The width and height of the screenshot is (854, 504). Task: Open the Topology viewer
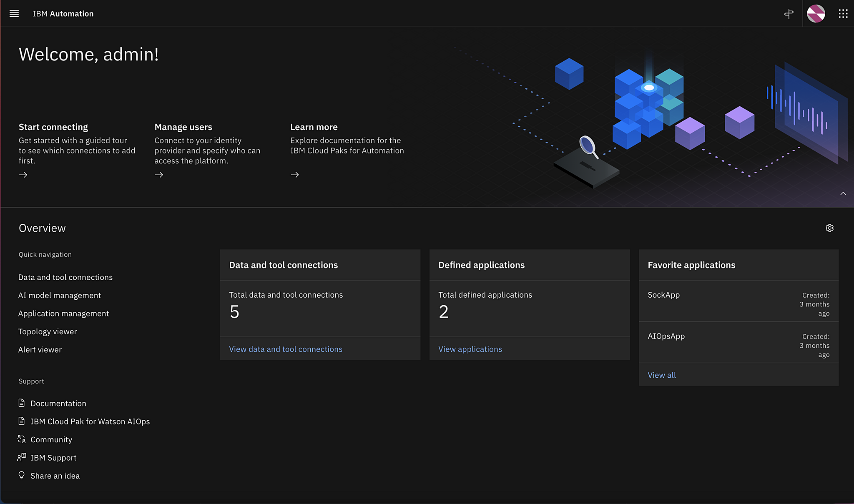[x=48, y=331]
